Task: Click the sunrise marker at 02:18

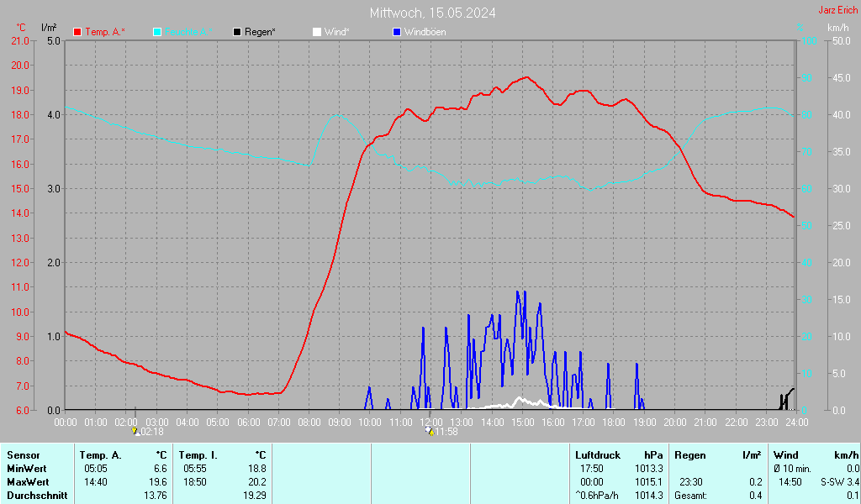Action: [135, 431]
